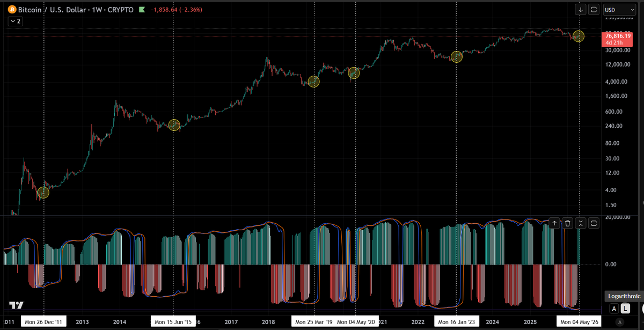Screen dimensions: 644x330
Task: Maximize the indicator pane
Action: 594,223
